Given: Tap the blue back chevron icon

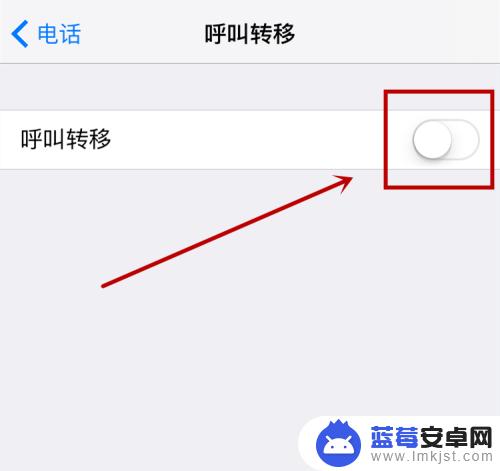Looking at the screenshot, I should [x=20, y=34].
